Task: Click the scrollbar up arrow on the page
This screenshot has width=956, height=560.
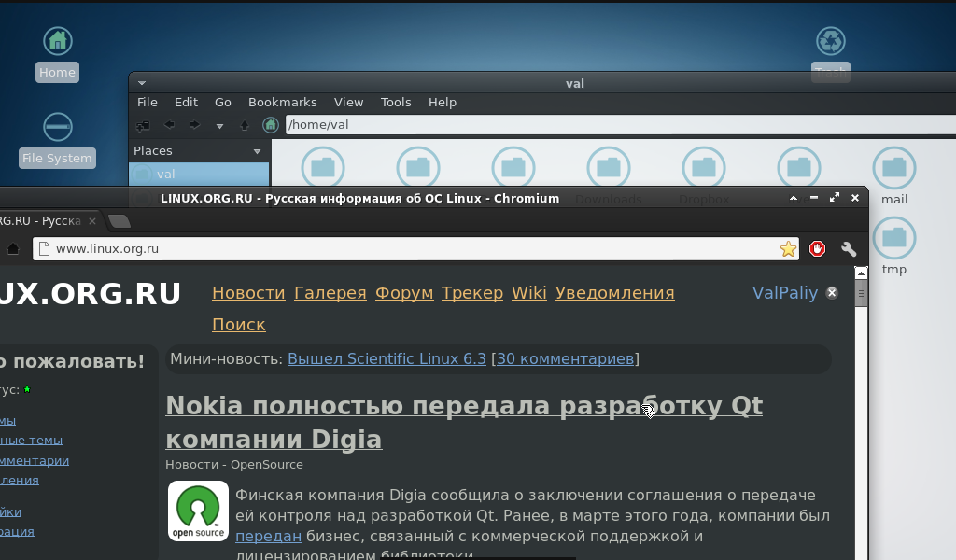Action: click(861, 273)
